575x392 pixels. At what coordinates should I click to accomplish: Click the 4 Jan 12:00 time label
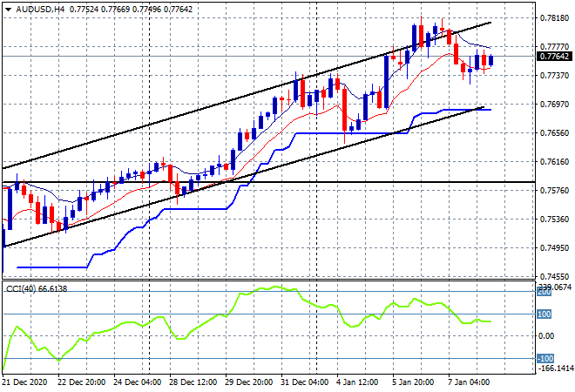(357, 382)
